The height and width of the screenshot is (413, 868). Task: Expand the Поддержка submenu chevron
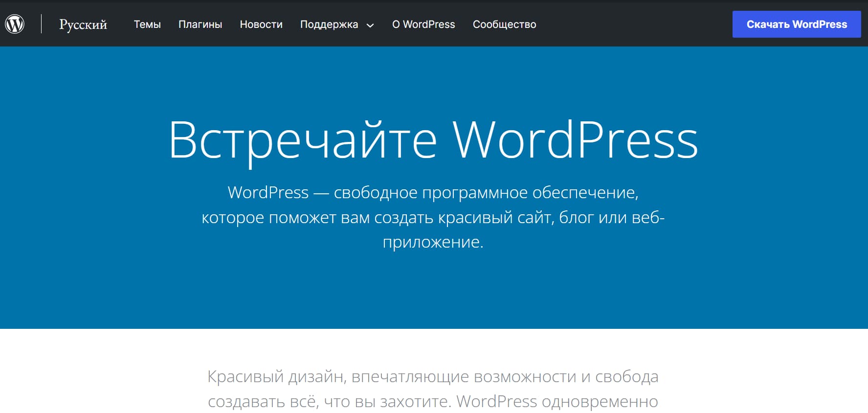click(x=370, y=25)
